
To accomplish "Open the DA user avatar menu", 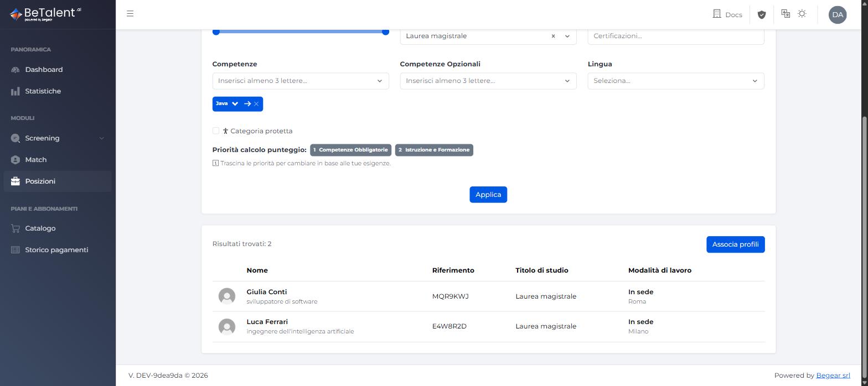I will click(x=838, y=14).
